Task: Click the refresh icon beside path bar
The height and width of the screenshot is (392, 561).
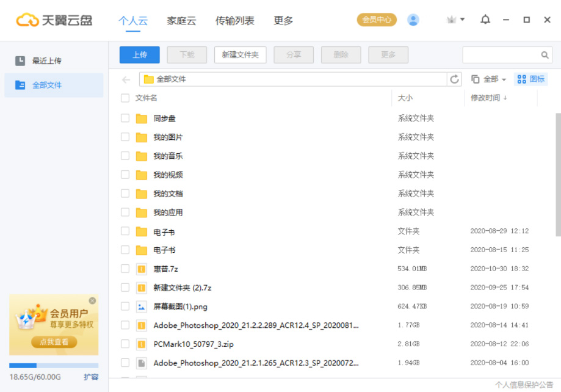Action: point(455,79)
